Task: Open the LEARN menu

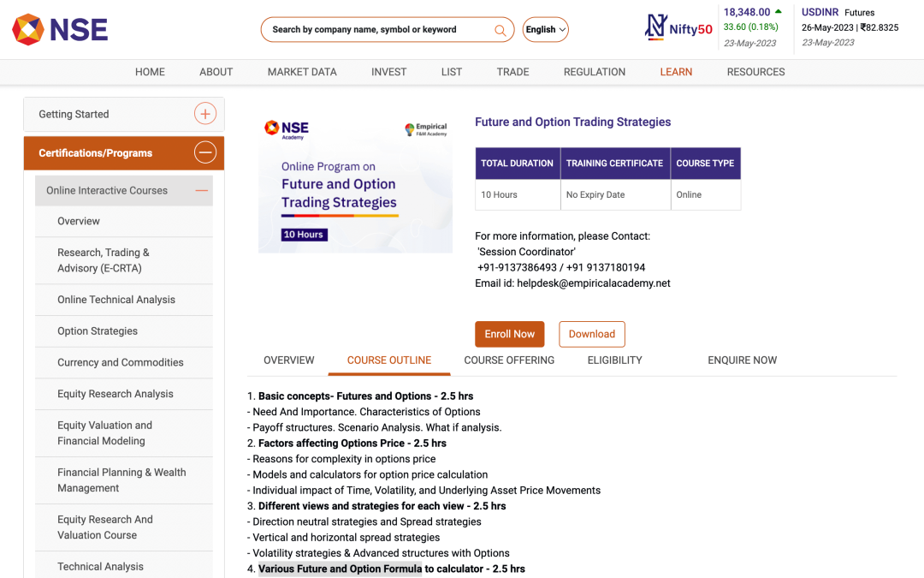Action: (x=676, y=72)
